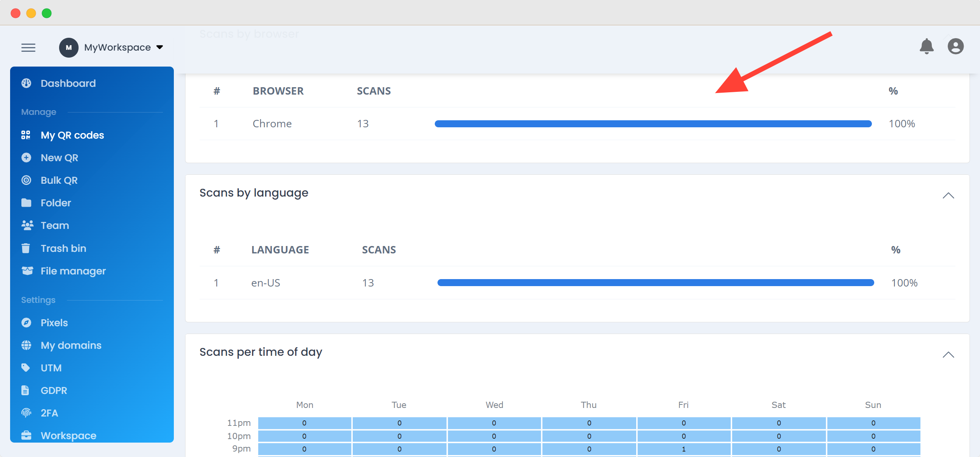Click the 11pm row label

pos(239,423)
